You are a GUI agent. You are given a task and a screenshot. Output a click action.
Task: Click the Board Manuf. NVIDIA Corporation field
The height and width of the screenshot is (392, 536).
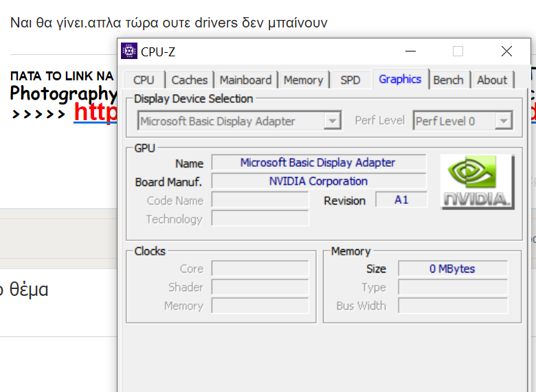(x=319, y=181)
